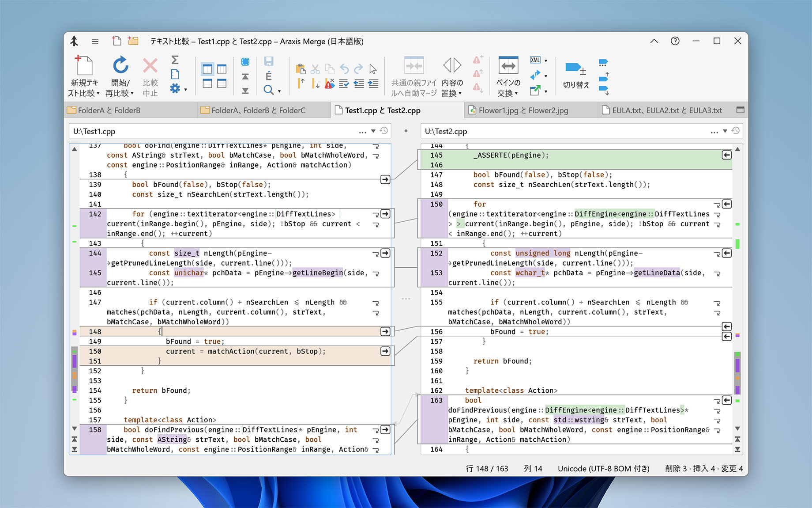
Task: Cut text with the scissors icon
Action: tap(315, 69)
